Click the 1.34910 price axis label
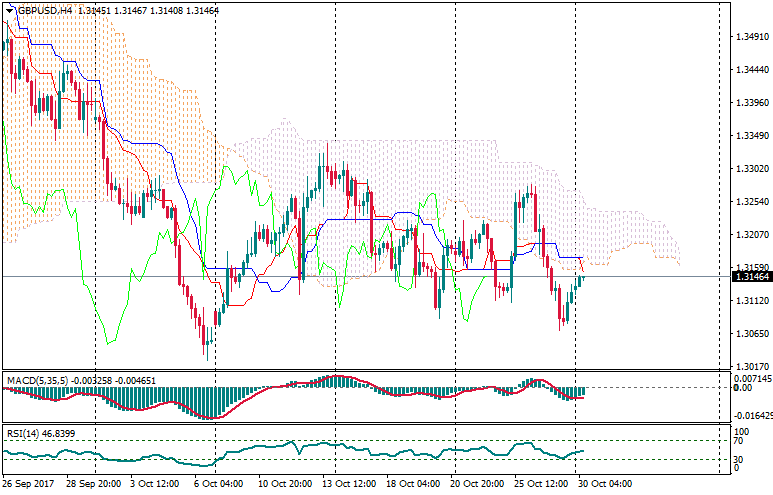 (x=751, y=37)
